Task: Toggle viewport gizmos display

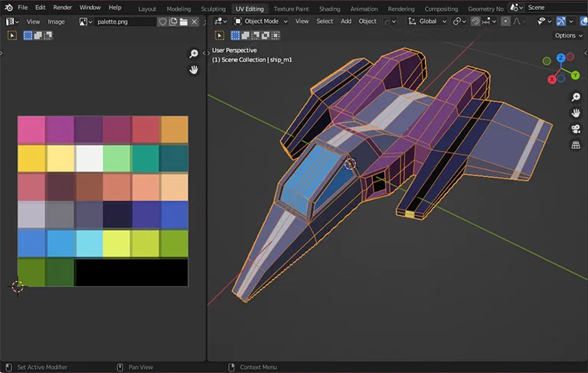Action: pos(560,21)
